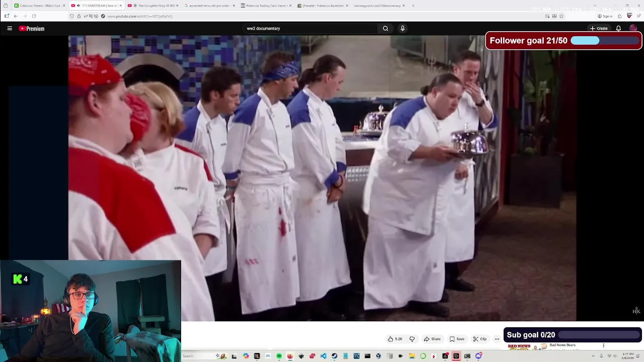Open more actions ellipsis beside Clip

tap(497, 339)
